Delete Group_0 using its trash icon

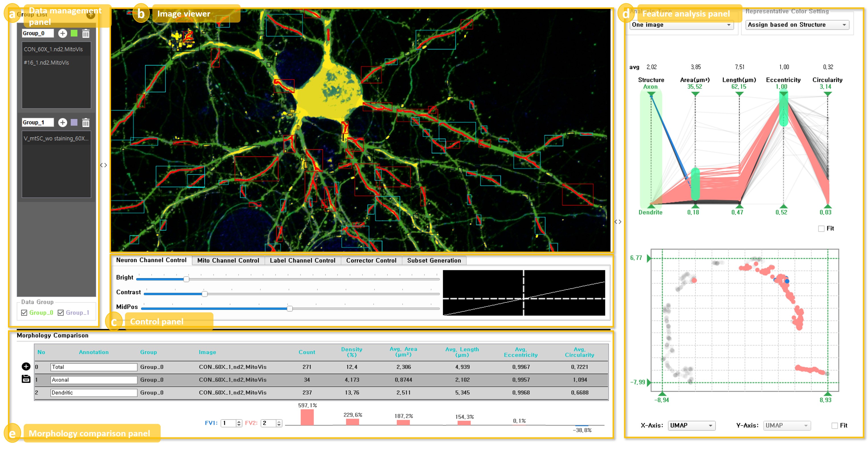pyautogui.click(x=86, y=33)
